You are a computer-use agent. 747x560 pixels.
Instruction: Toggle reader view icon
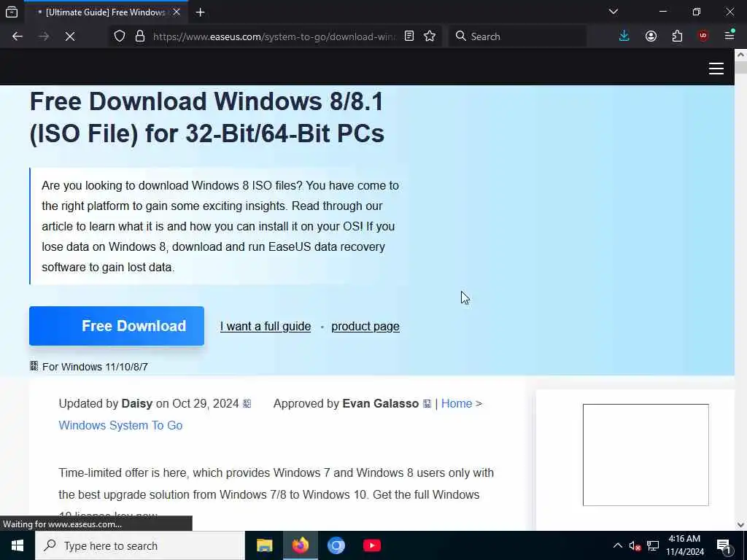pos(409,36)
